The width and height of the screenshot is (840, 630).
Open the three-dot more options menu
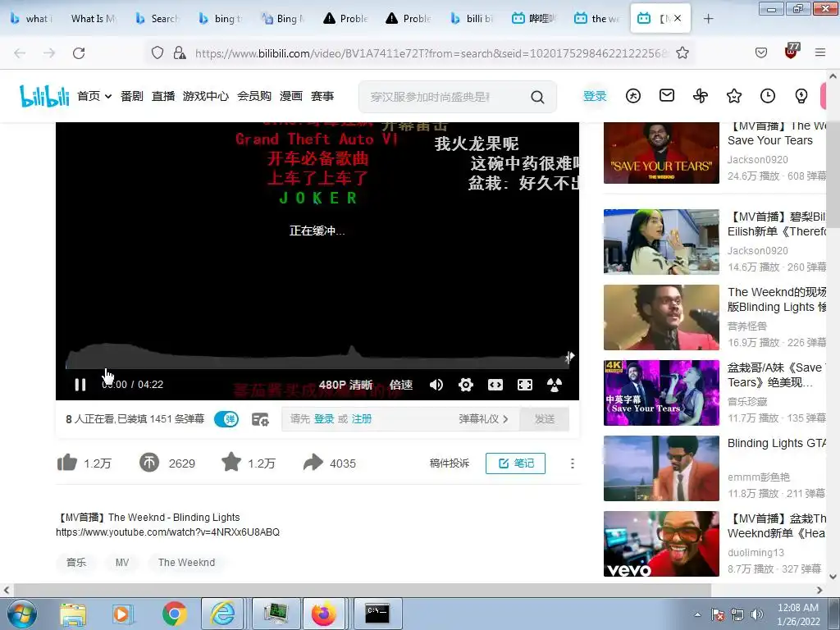[x=572, y=463]
